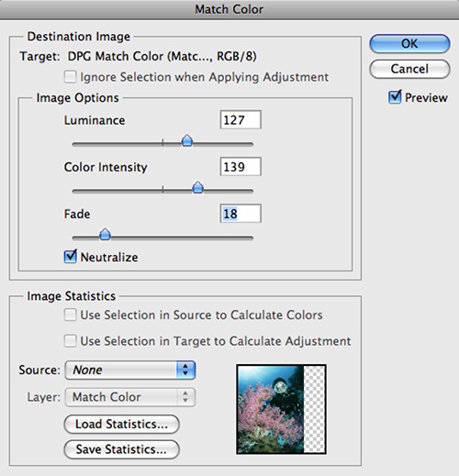Open the Source dropdown showing None
Viewport: 459px width, 476px height.
(130, 370)
